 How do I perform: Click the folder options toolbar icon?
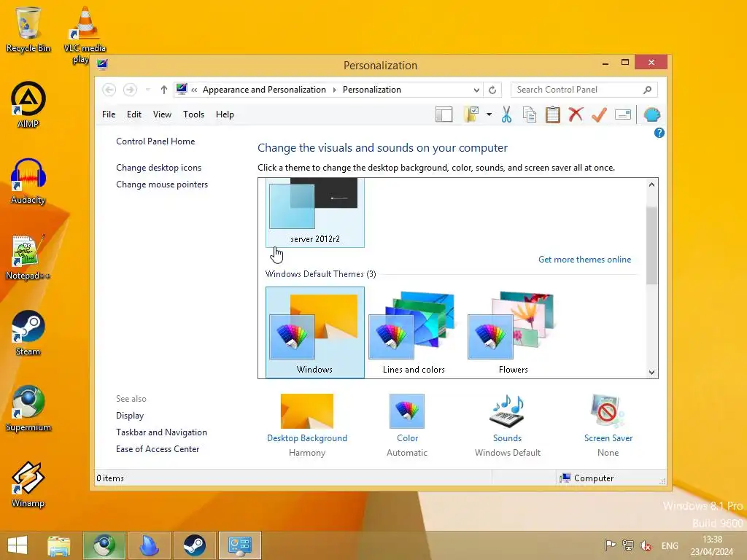pyautogui.click(x=471, y=114)
